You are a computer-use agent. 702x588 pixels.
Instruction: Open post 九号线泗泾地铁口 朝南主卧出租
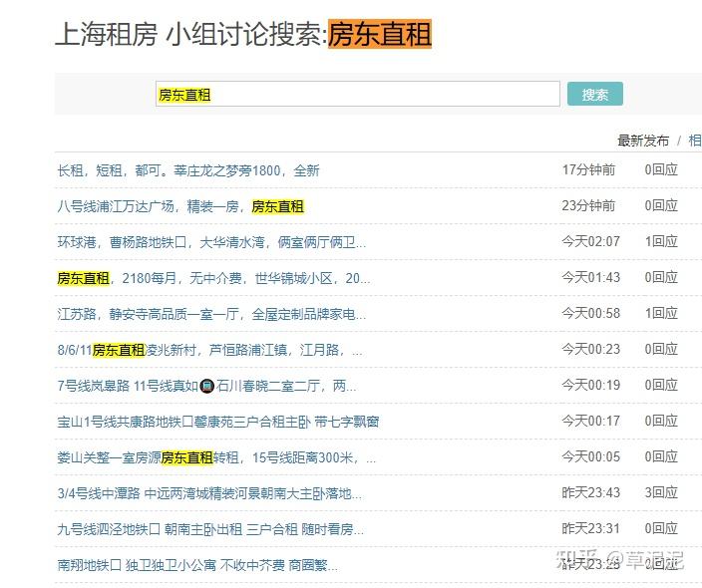(210, 529)
